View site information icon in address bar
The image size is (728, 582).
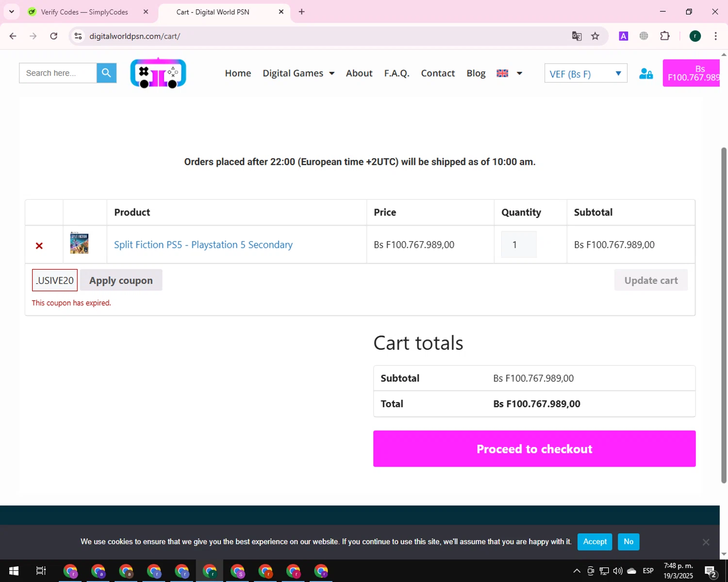coord(78,36)
